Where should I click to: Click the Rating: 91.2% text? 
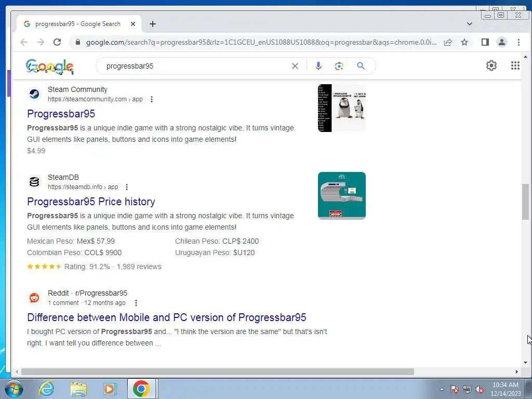pyautogui.click(x=87, y=267)
